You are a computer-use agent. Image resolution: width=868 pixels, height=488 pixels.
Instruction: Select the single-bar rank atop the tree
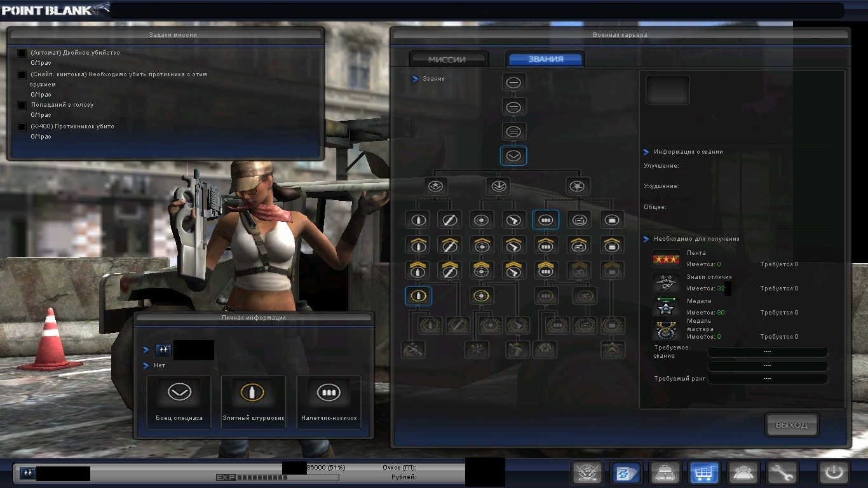click(513, 83)
